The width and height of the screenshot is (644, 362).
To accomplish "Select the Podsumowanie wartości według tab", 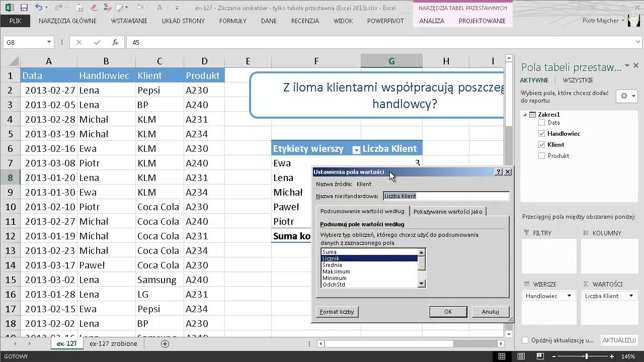I will tap(362, 211).
